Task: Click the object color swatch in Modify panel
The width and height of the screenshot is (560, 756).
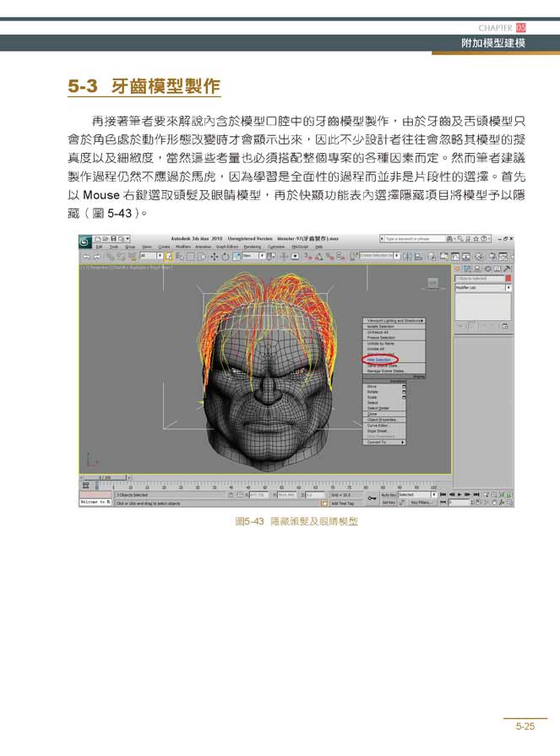Action: tap(508, 279)
